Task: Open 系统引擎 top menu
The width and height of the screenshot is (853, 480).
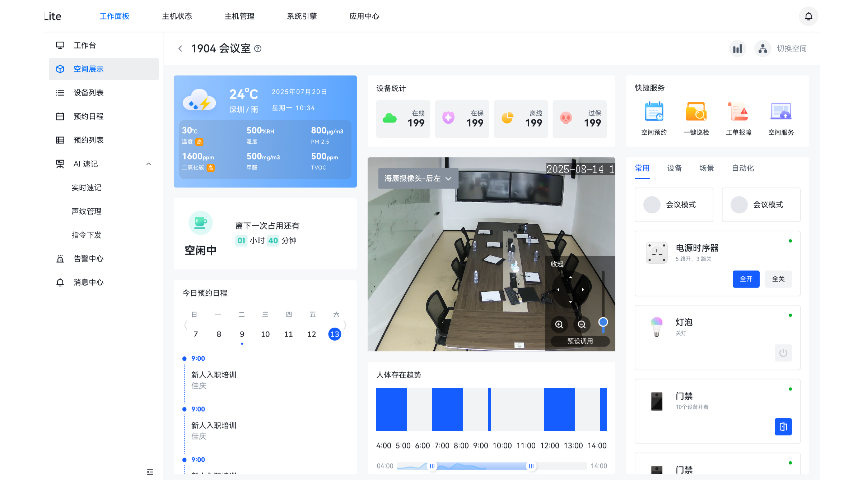Action: pyautogui.click(x=302, y=16)
